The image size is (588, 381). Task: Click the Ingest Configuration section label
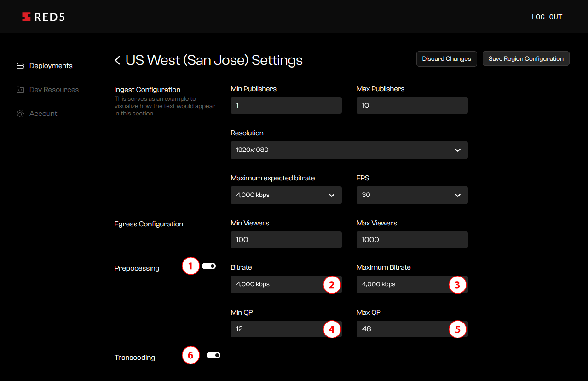tap(147, 90)
